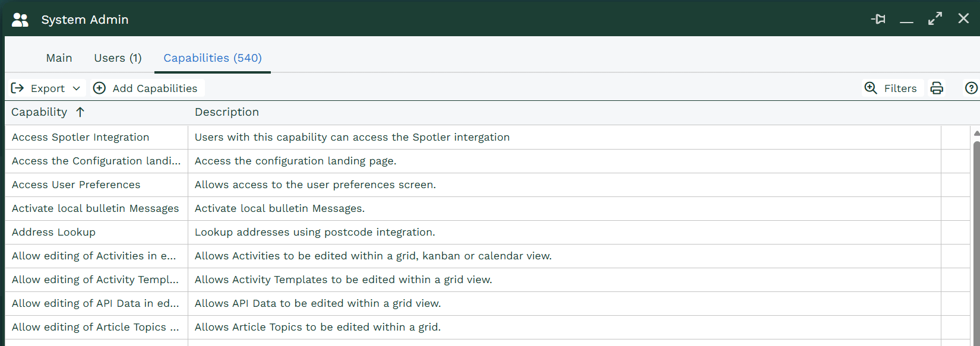The height and width of the screenshot is (346, 980).
Task: Click the print icon in the toolbar
Action: [x=937, y=88]
